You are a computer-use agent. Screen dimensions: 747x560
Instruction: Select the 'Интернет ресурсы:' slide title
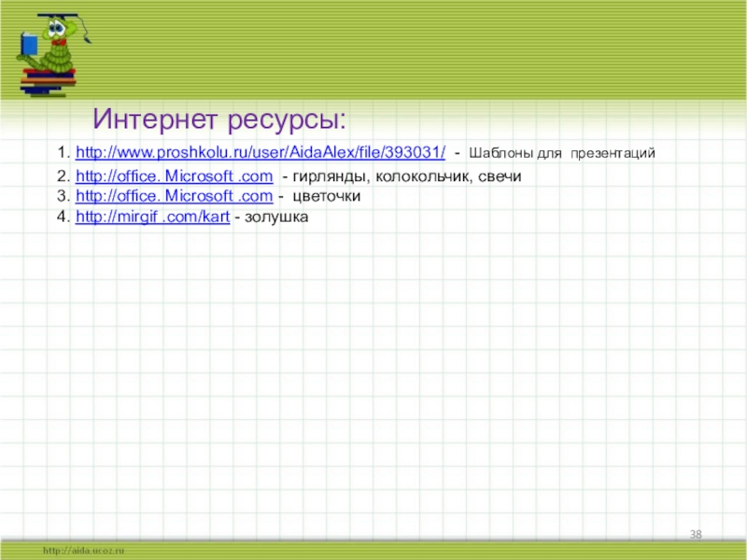pyautogui.click(x=219, y=119)
